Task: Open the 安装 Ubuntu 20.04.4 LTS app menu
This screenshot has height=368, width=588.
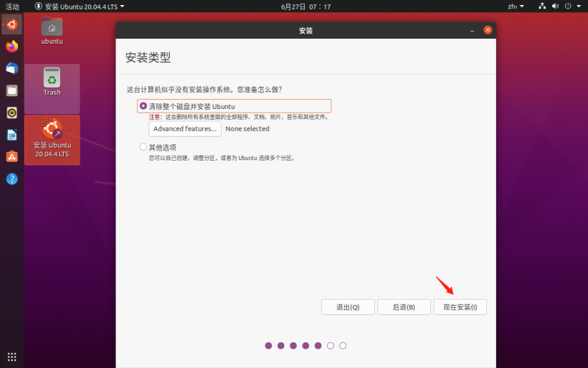Action: 80,6
